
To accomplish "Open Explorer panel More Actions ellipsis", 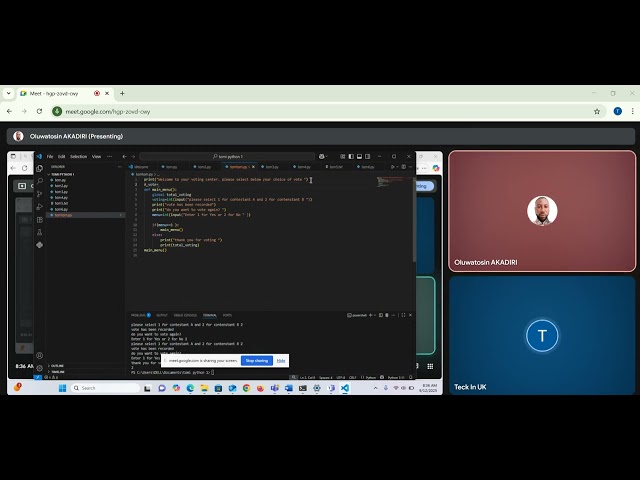I will (120, 167).
